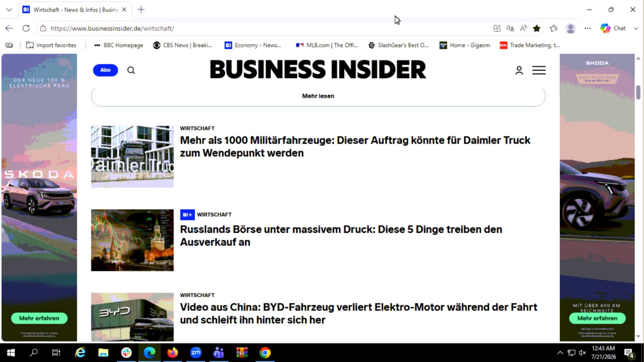Start Read aloud from address bar
The height and width of the screenshot is (362, 644).
pos(523,28)
